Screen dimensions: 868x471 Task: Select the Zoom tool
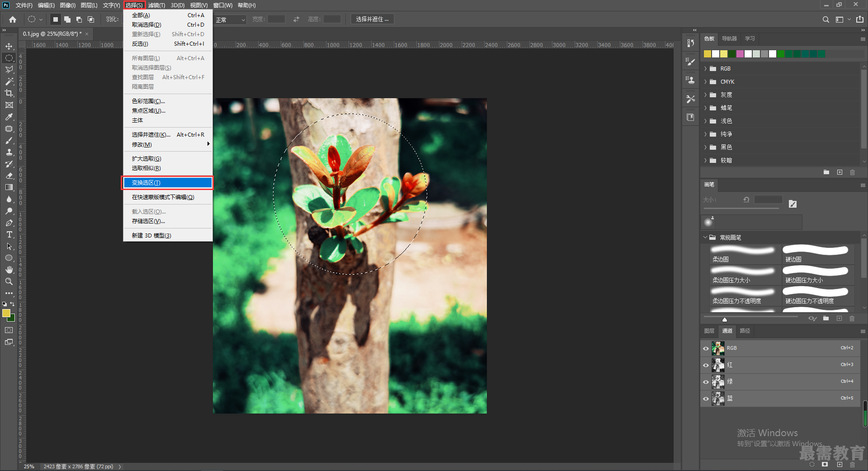(x=9, y=281)
